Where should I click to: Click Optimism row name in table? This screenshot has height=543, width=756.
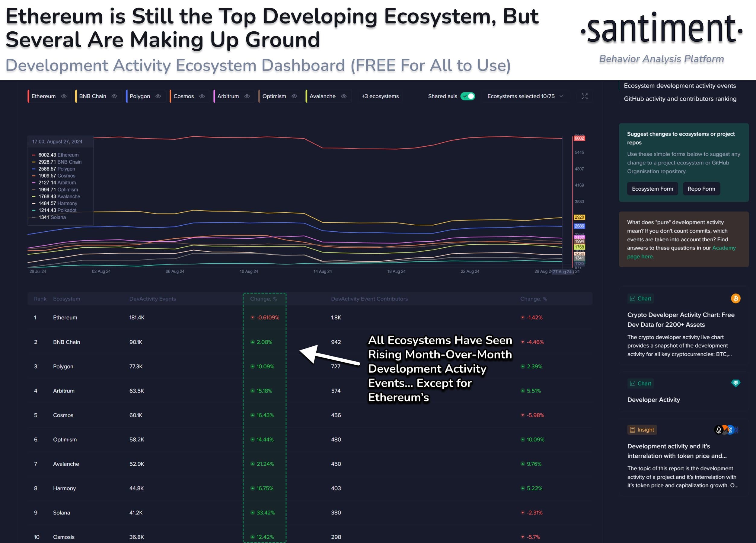pyautogui.click(x=65, y=440)
